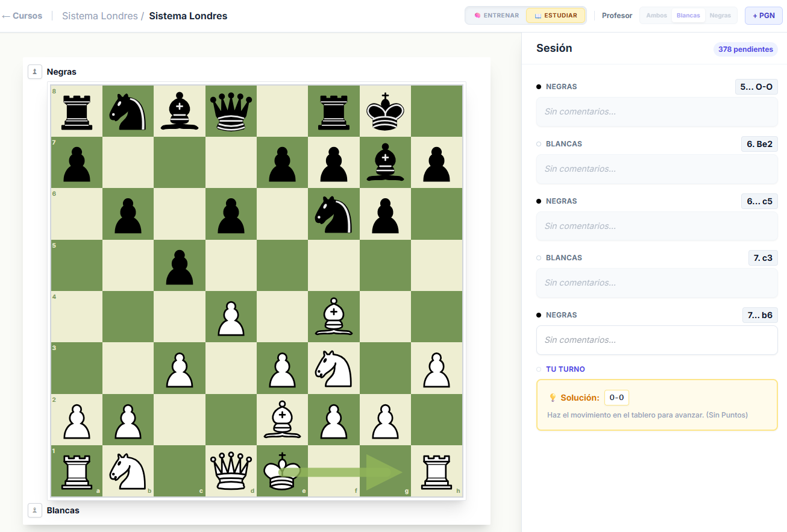Open the Sistema Londres breadcrumb link
Image resolution: width=787 pixels, height=532 pixels.
pos(99,16)
